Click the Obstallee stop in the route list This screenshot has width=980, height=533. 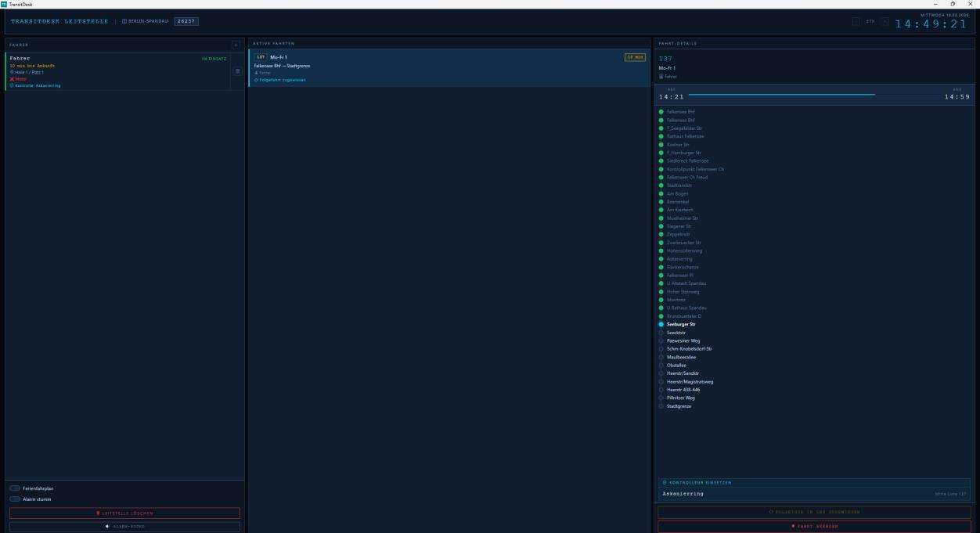(x=676, y=366)
